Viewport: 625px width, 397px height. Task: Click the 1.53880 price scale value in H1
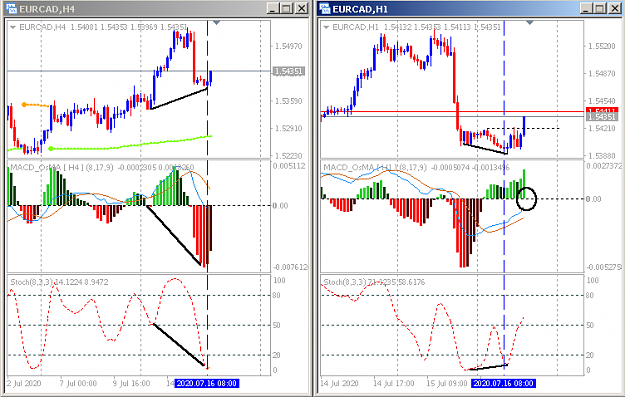pyautogui.click(x=601, y=156)
